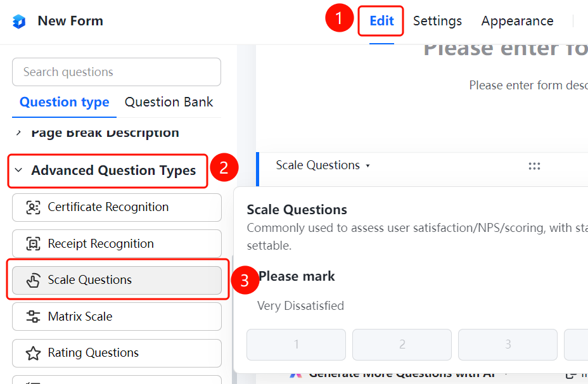The image size is (588, 384).
Task: Switch to the Question Bank tab
Action: (169, 102)
